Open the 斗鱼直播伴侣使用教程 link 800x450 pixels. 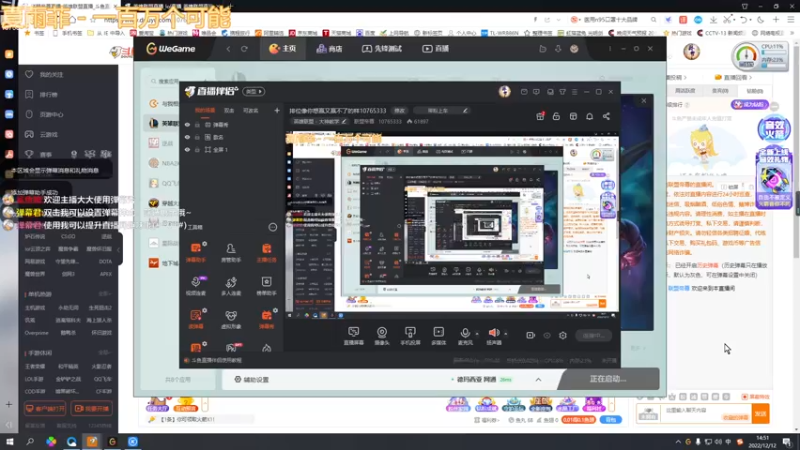pyautogui.click(x=214, y=360)
